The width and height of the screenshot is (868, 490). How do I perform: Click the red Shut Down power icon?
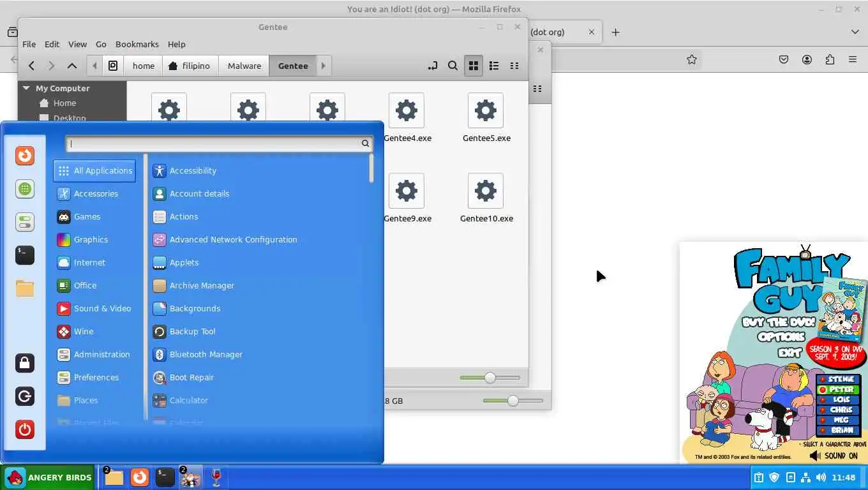(25, 429)
